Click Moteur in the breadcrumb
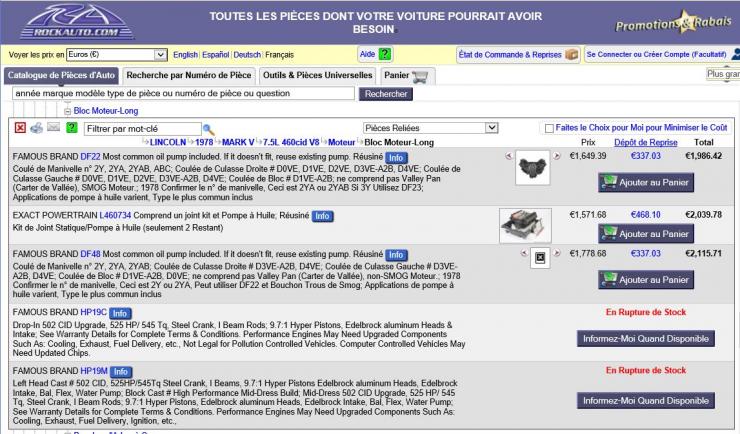This screenshot has width=740, height=434. click(x=341, y=142)
